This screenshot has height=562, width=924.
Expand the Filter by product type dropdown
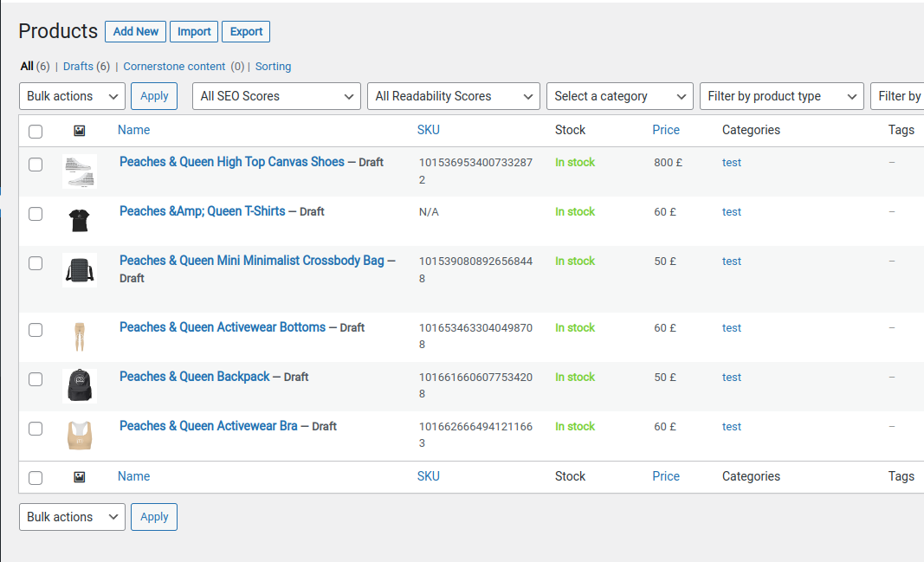781,96
